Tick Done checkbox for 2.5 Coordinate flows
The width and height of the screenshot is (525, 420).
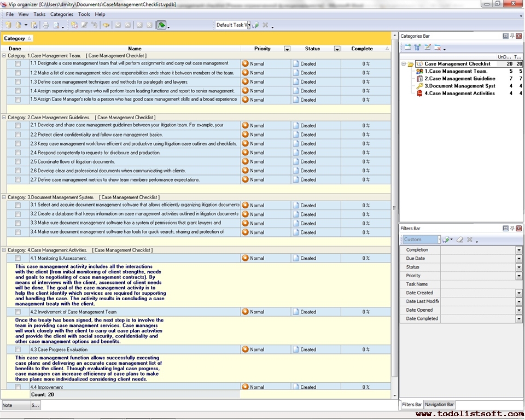18,162
